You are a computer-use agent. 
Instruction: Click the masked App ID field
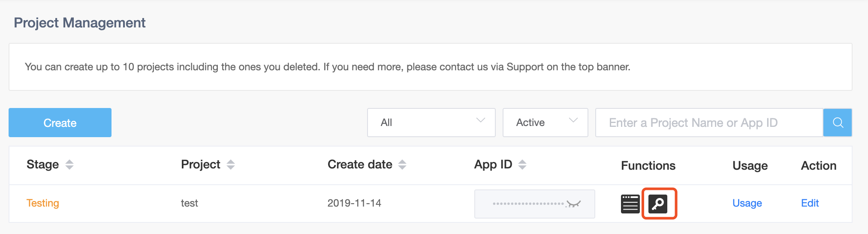click(x=534, y=204)
